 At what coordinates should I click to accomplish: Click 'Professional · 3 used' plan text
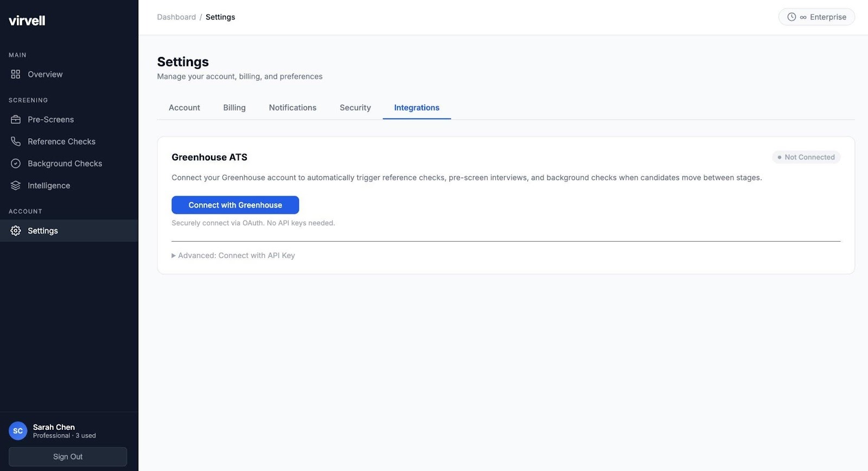[65, 436]
